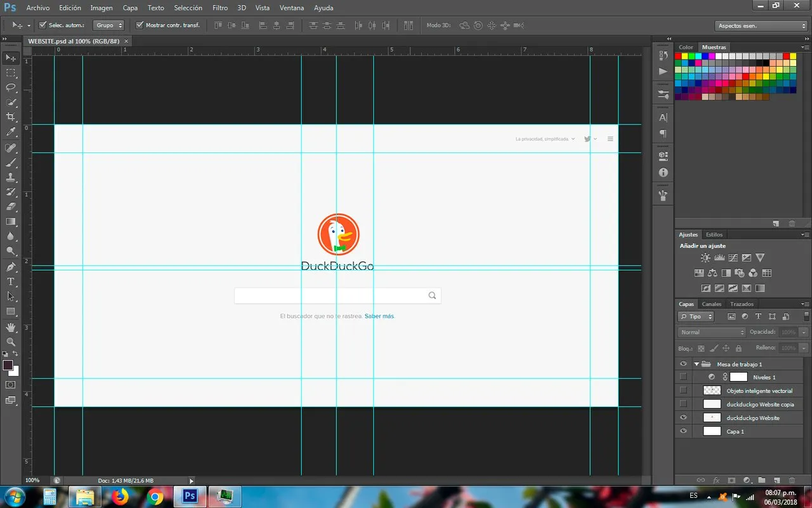Uncheck Selec. autom. checkbox
Viewport: 812px width, 508px height.
(x=43, y=25)
